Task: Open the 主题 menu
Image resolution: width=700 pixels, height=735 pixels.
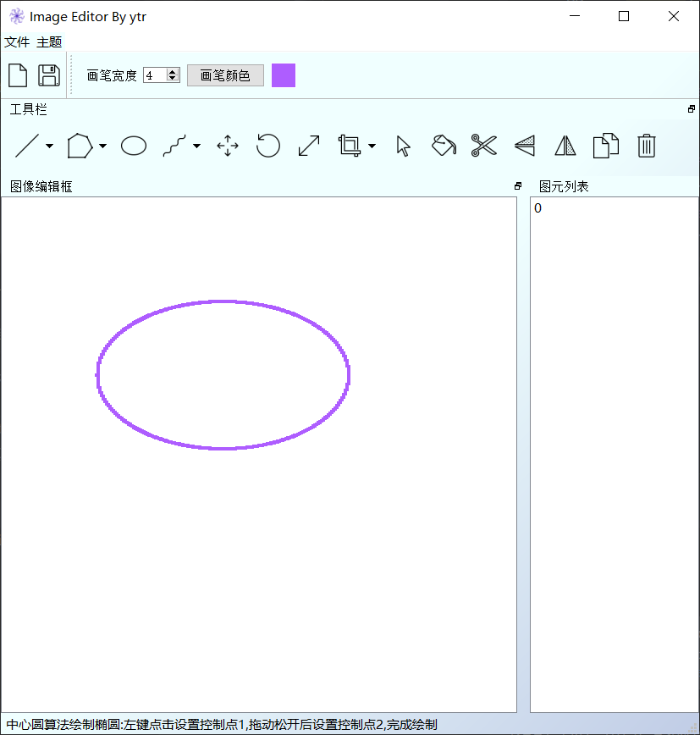Action: coord(49,42)
